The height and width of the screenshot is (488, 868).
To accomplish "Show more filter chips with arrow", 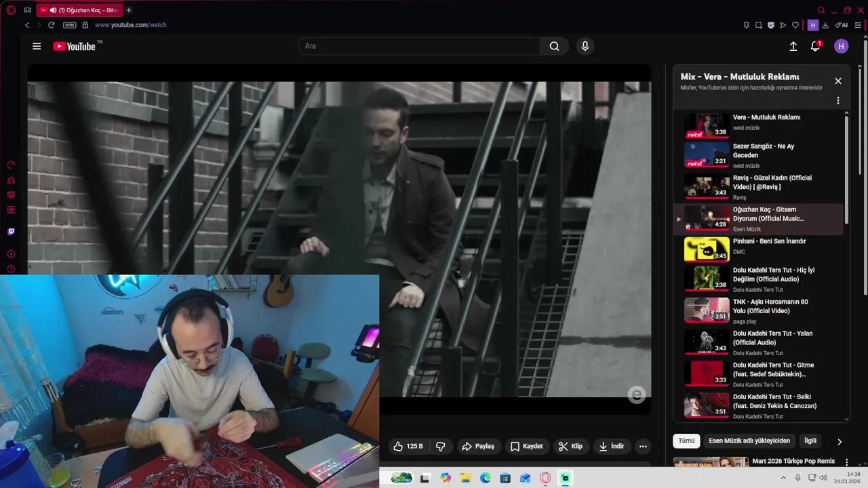I will (x=839, y=441).
